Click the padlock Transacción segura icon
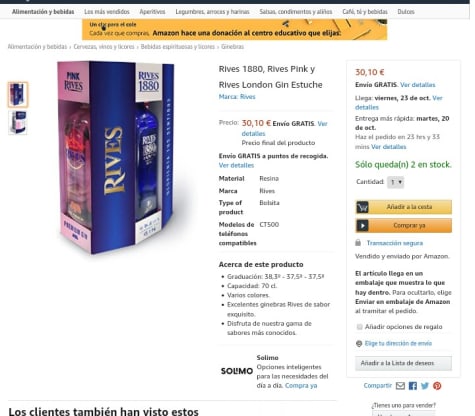475x416 pixels. [358, 243]
